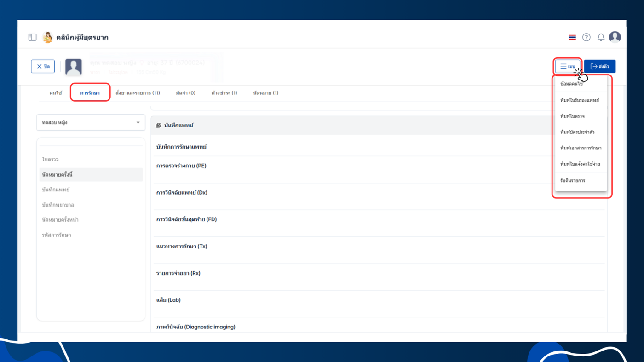
Task: Click พิมพ์เอกสารการรักษา in the menu
Action: (x=581, y=148)
